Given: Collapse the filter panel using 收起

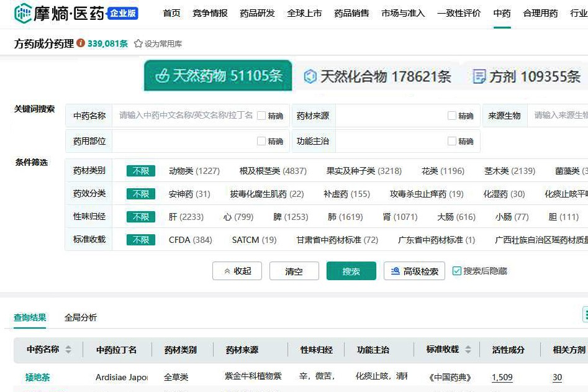Looking at the screenshot, I should (237, 271).
